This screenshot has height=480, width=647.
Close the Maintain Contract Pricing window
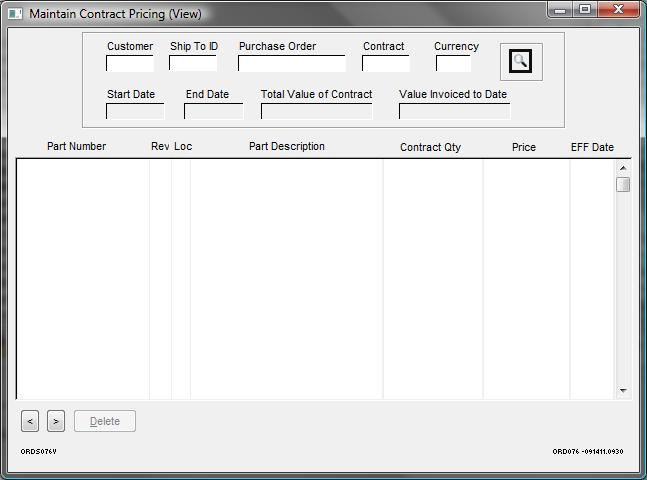618,9
